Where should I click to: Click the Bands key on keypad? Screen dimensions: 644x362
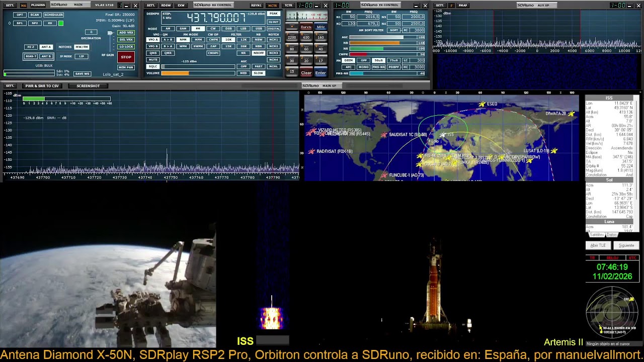(x=306, y=27)
